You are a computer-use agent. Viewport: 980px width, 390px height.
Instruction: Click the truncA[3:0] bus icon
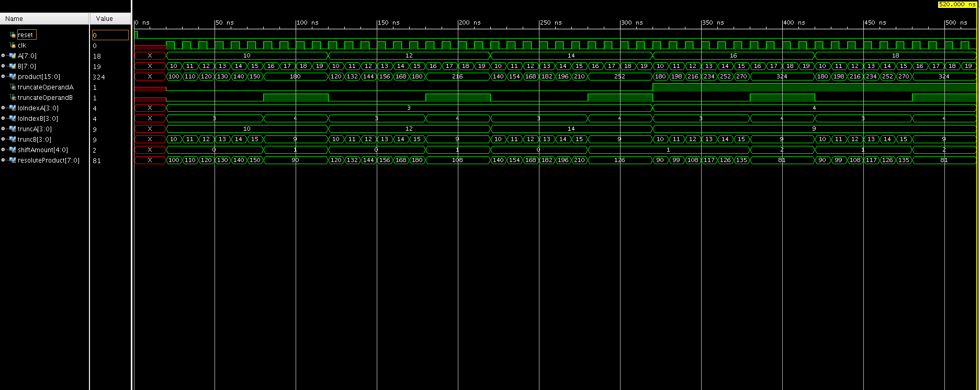tap(12, 129)
